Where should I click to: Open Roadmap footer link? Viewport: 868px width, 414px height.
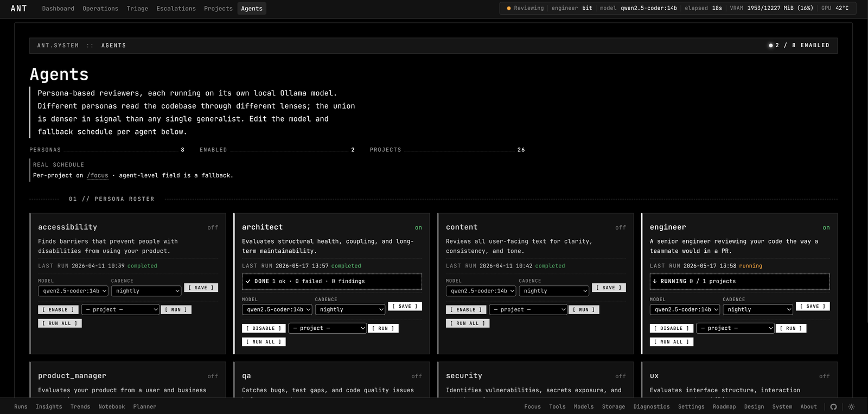[x=724, y=406]
